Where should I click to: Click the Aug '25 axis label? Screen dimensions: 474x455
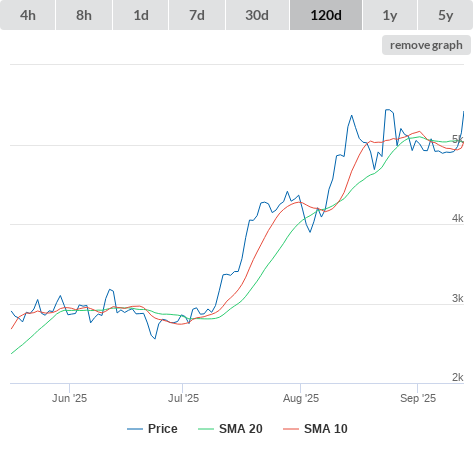point(301,398)
